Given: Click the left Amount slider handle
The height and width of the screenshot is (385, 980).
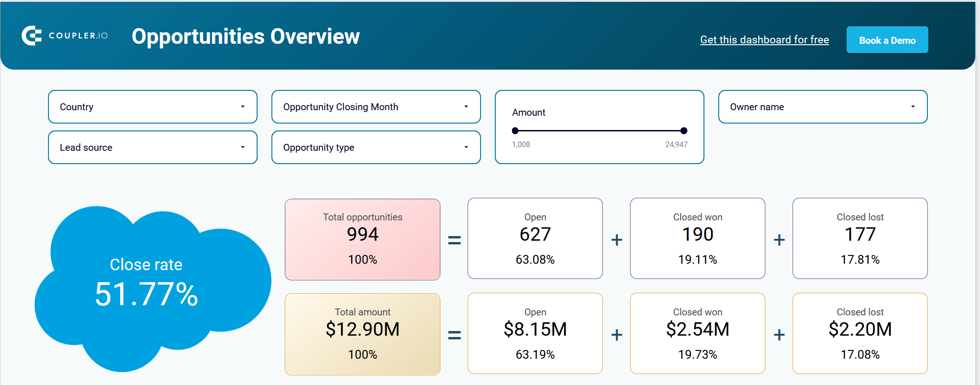Looking at the screenshot, I should 515,130.
